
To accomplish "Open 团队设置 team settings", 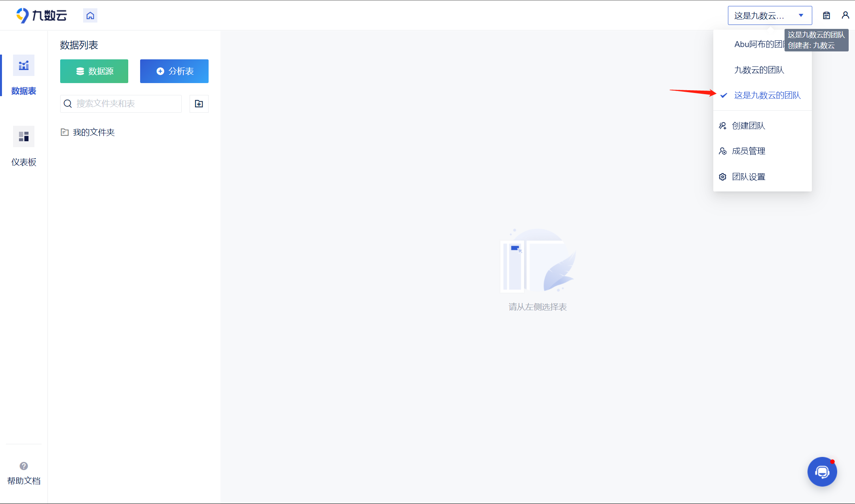I will [748, 177].
